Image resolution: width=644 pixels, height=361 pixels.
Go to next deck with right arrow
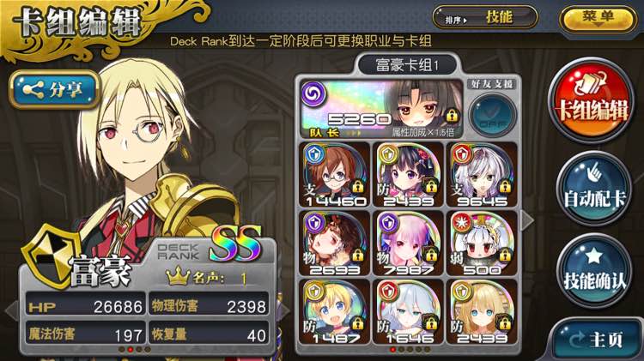click(527, 220)
